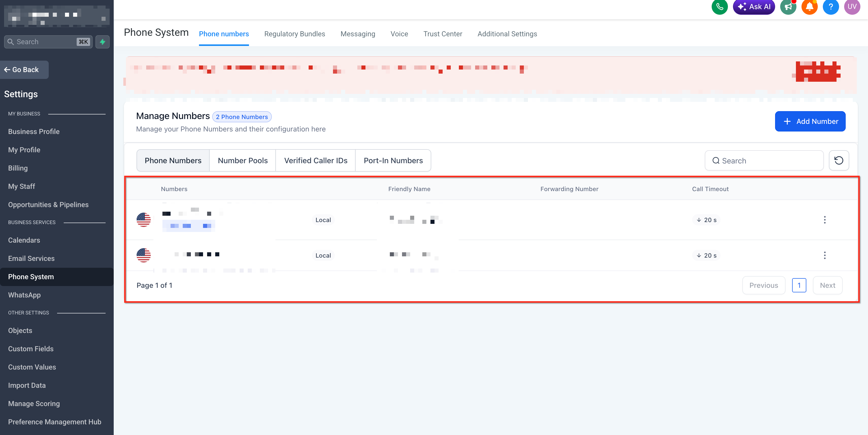The width and height of the screenshot is (868, 435).
Task: Open WhatsApp settings
Action: [x=24, y=295]
